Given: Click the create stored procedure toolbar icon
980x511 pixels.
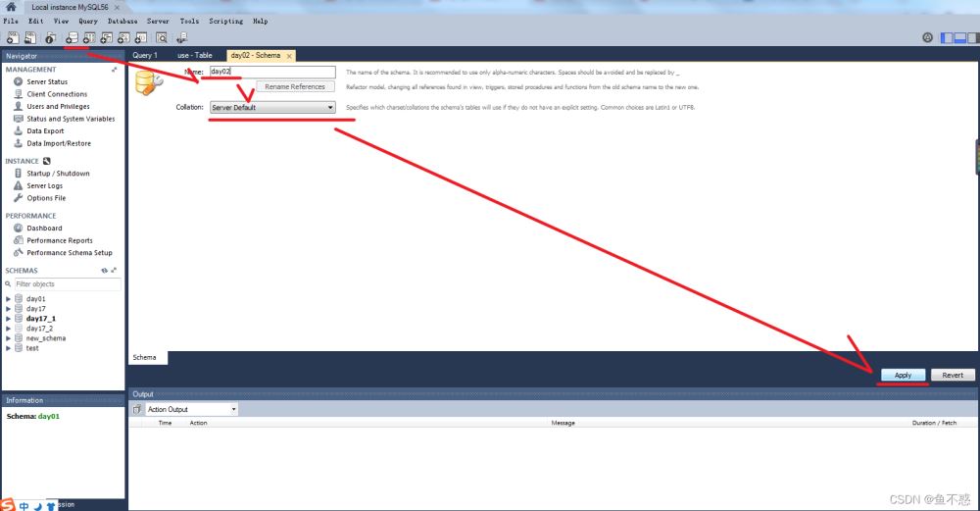Looking at the screenshot, I should [123, 38].
